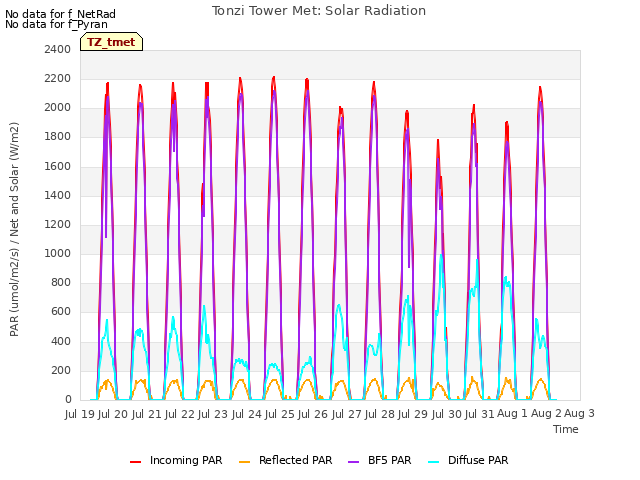This screenshot has width=640, height=480.
Task: Click the 2400 y-axis tick label
Action: (x=58, y=49)
